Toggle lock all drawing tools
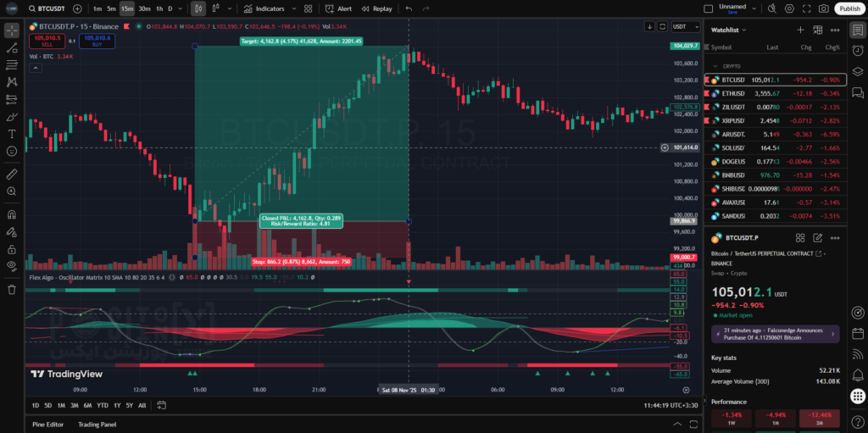 pyautogui.click(x=12, y=249)
